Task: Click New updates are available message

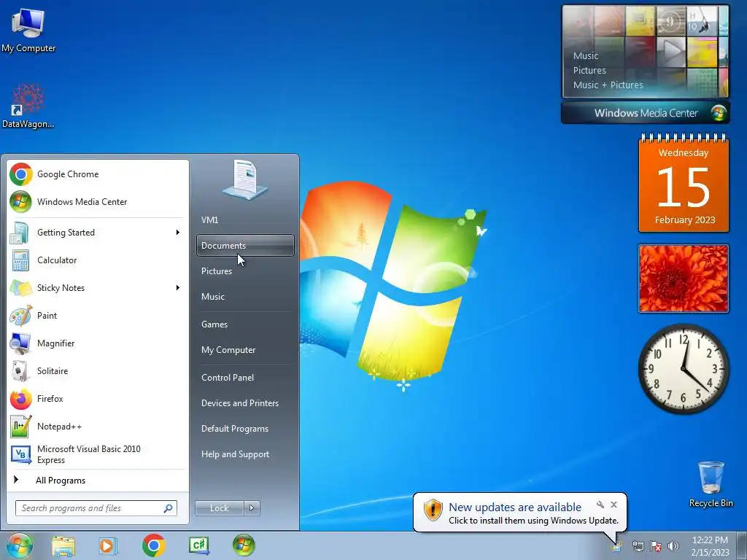Action: click(515, 507)
